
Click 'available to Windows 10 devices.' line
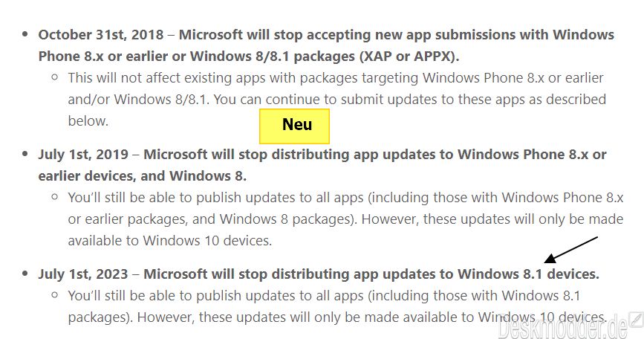[x=170, y=240]
